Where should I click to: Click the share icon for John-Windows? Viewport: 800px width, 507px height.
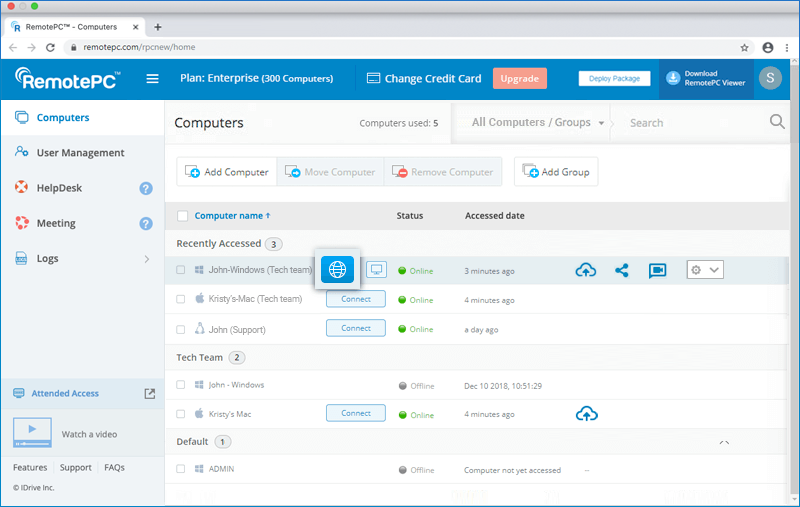click(x=622, y=270)
